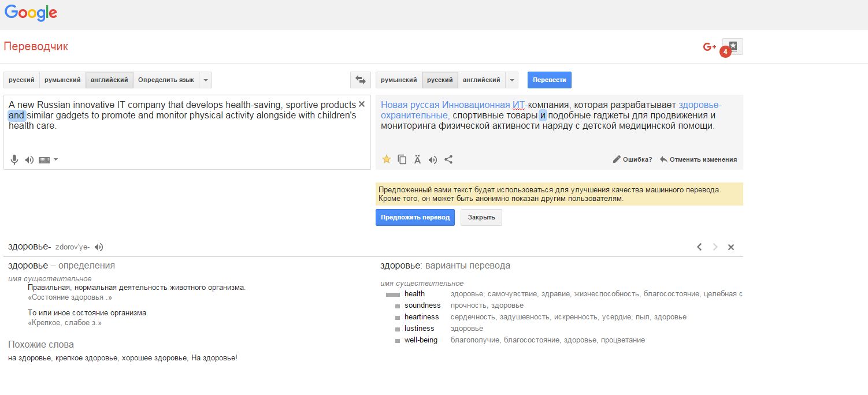Star the translation to save it
This screenshot has width=868, height=395.
pyautogui.click(x=387, y=159)
